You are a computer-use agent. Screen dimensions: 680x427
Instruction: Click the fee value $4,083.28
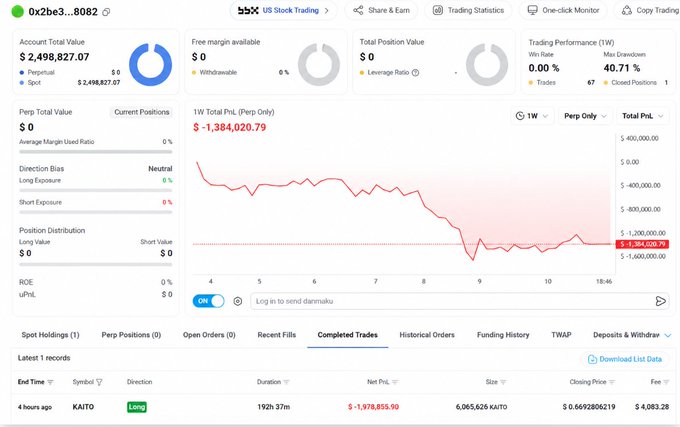tap(652, 407)
